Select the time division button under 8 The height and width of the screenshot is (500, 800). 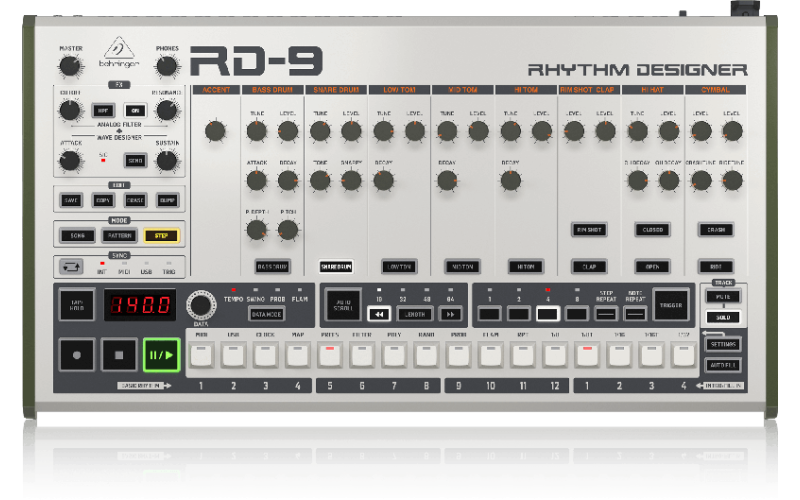pyautogui.click(x=577, y=314)
